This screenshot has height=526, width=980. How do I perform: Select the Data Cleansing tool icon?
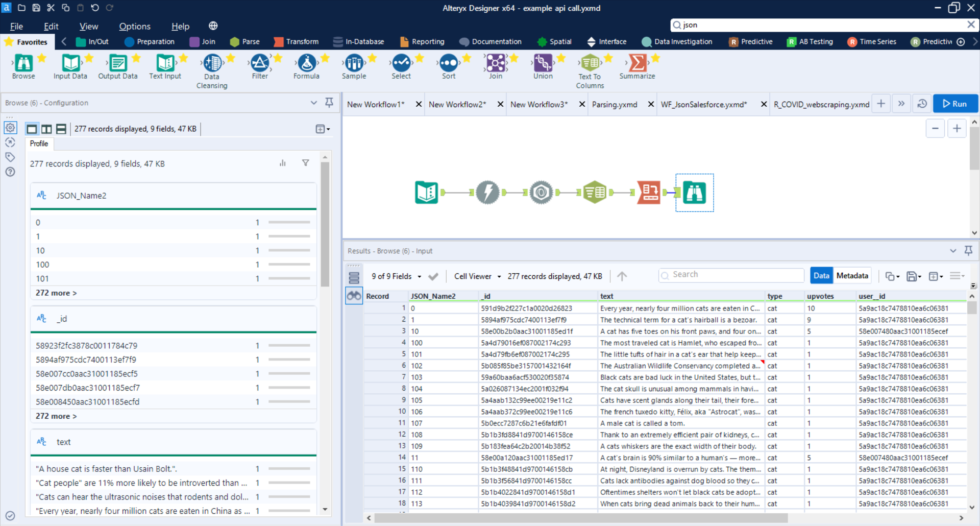click(212, 63)
